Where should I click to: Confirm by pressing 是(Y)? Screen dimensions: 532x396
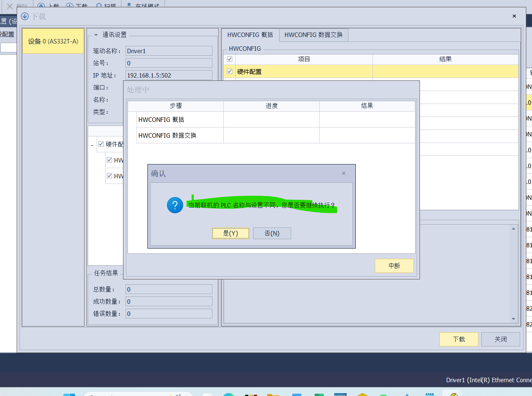pos(231,234)
